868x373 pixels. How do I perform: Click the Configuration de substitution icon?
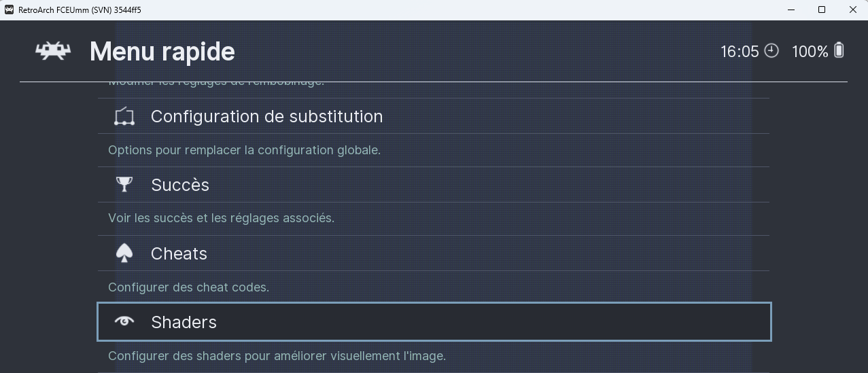point(124,116)
